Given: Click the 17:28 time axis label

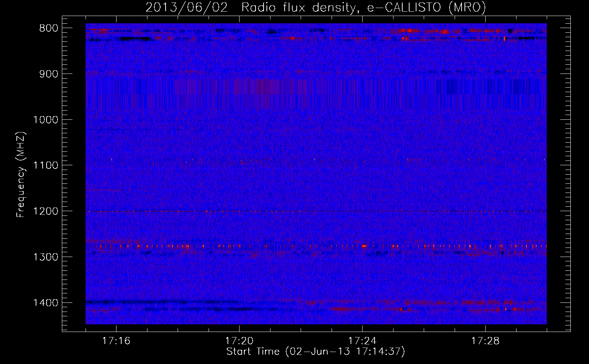Looking at the screenshot, I should pyautogui.click(x=485, y=341).
